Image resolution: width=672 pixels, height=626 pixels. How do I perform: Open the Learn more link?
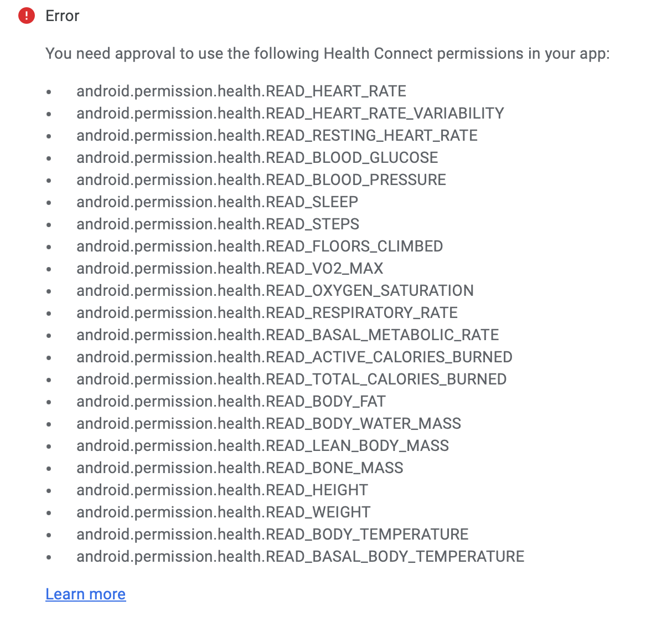[86, 594]
